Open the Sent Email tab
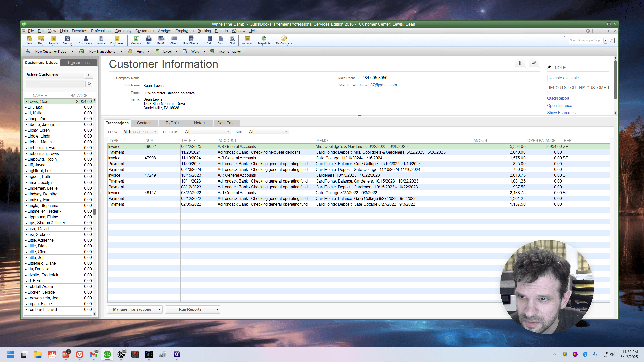Image resolution: width=644 pixels, height=362 pixels. coord(227,123)
